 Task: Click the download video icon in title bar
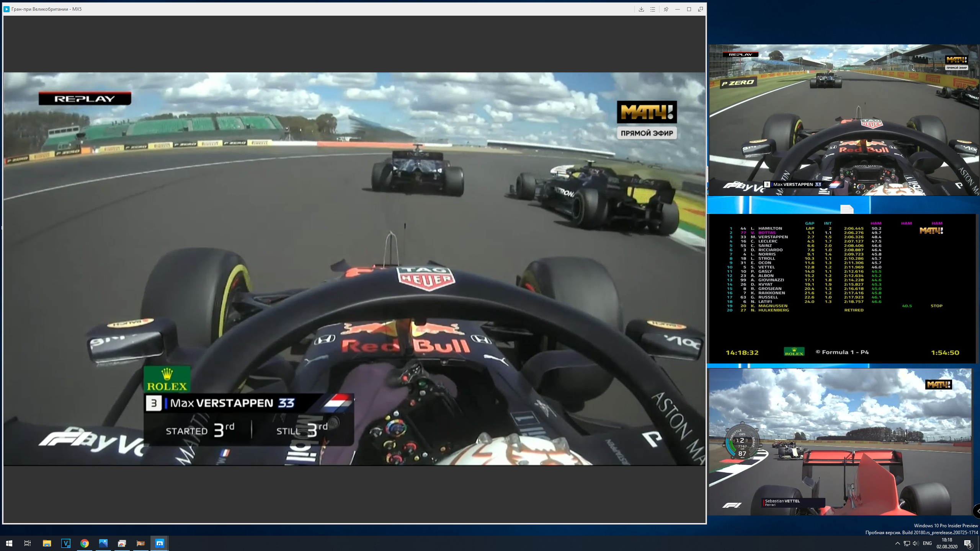click(x=641, y=9)
